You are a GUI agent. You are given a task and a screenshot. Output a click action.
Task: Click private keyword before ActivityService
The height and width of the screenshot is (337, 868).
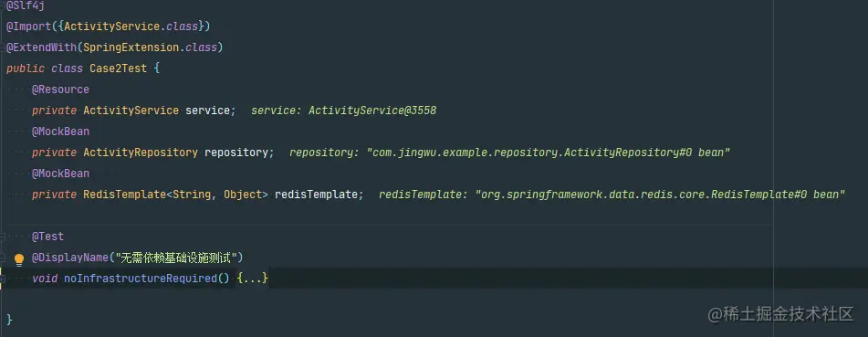click(54, 111)
